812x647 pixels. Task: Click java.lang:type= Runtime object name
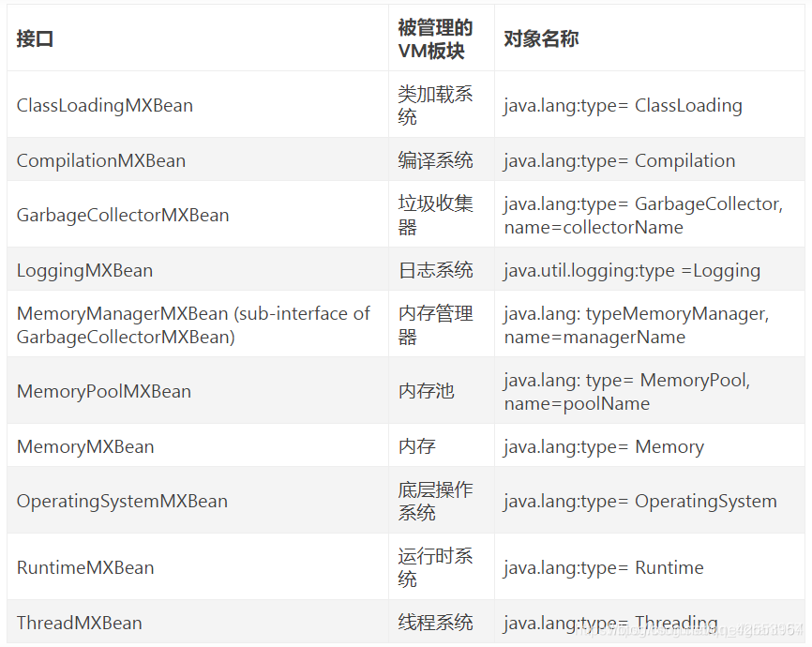pos(604,567)
